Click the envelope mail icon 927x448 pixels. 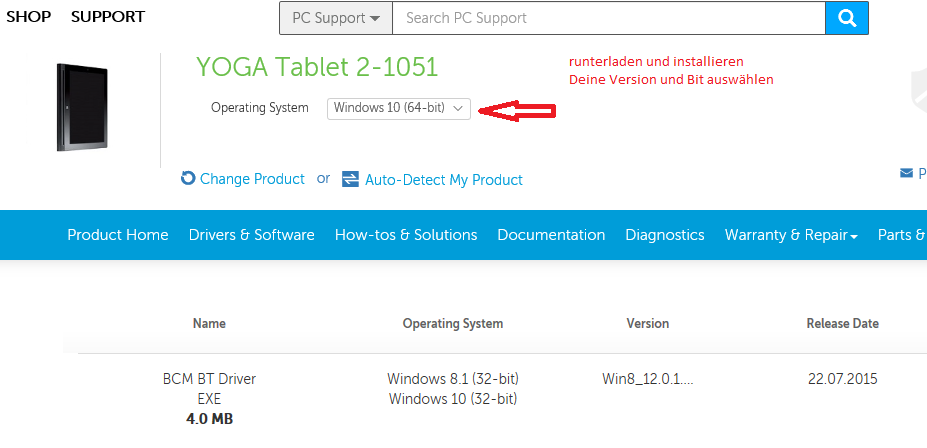click(x=906, y=173)
